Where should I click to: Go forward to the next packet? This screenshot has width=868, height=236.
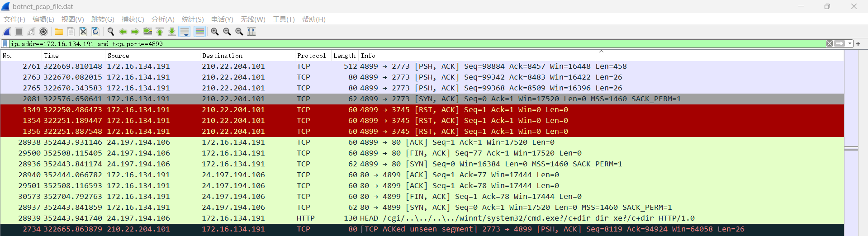tap(135, 32)
